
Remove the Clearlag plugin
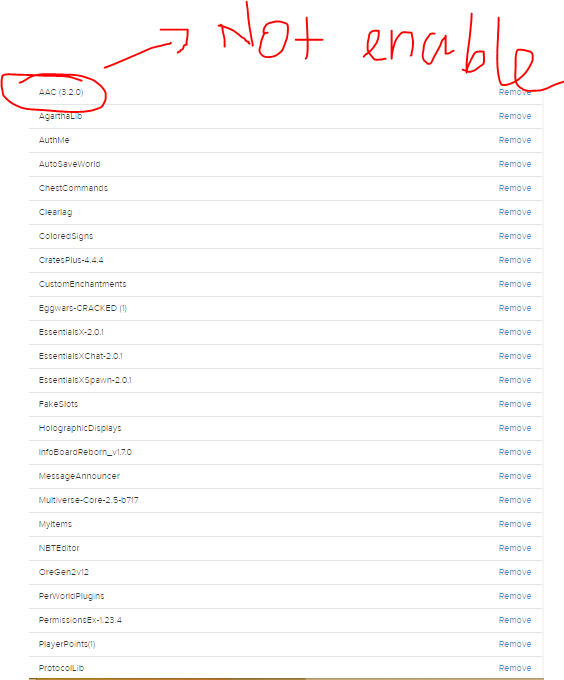tap(515, 212)
